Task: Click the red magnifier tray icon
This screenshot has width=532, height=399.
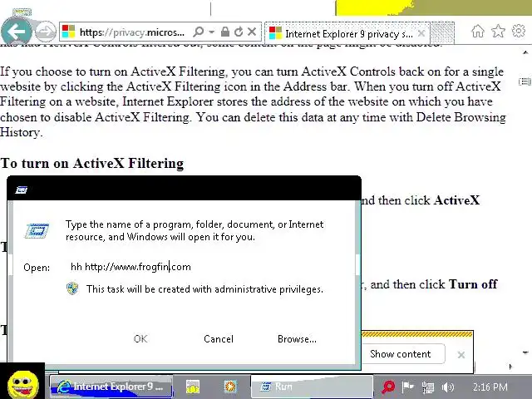Action: (388, 387)
